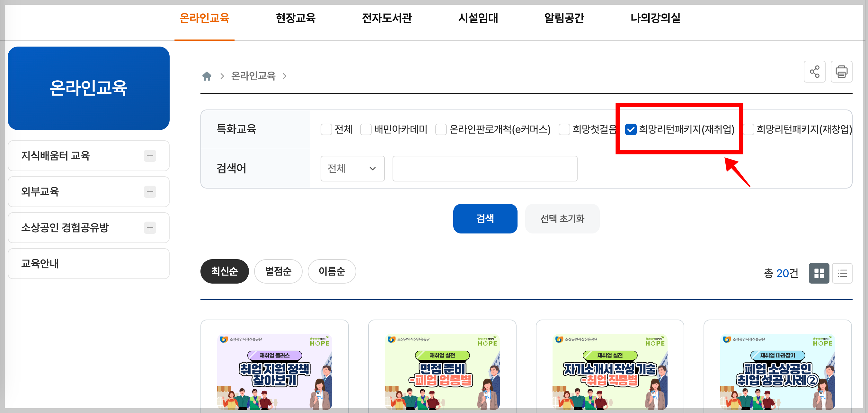Tick the 전체 checkbox in 특화교육
This screenshot has width=868, height=413.
point(326,129)
